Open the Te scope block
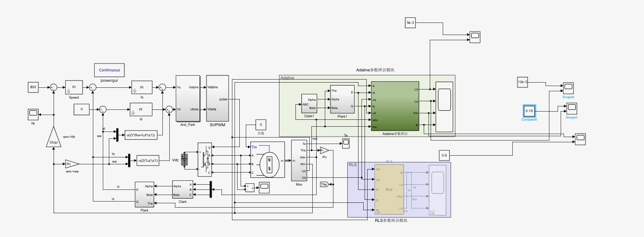 [346, 144]
